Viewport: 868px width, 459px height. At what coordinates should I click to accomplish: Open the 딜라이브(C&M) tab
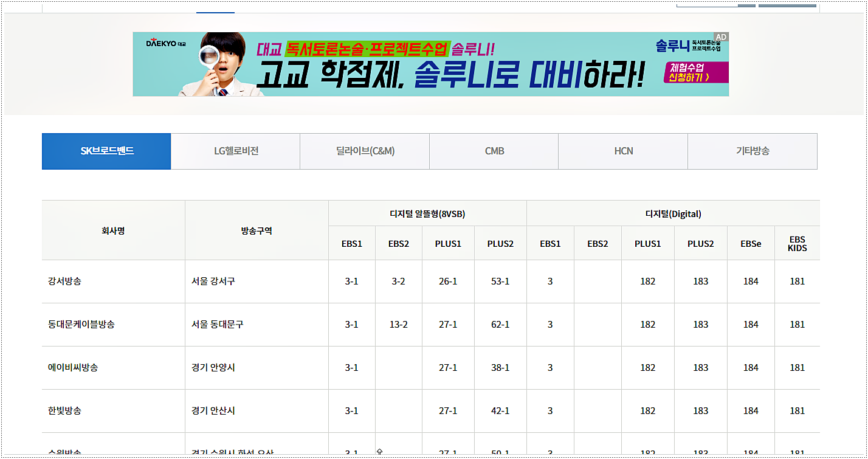pos(365,151)
